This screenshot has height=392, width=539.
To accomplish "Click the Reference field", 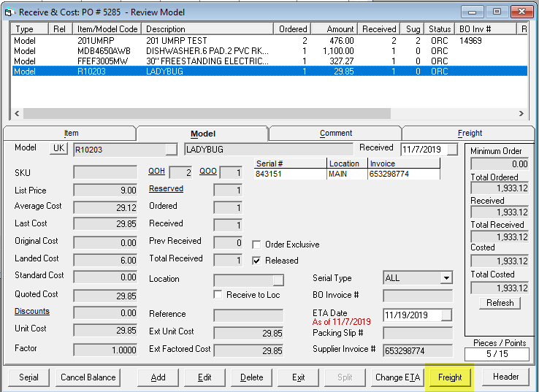I will [248, 315].
